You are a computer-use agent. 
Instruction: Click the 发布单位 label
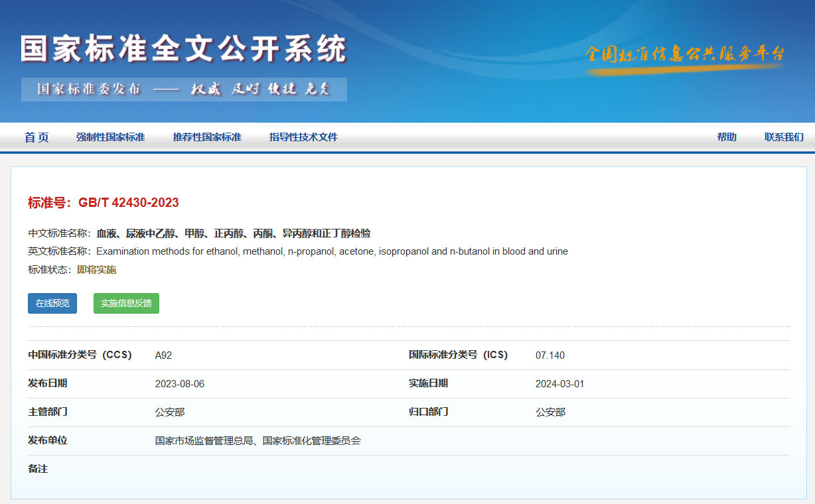click(48, 440)
